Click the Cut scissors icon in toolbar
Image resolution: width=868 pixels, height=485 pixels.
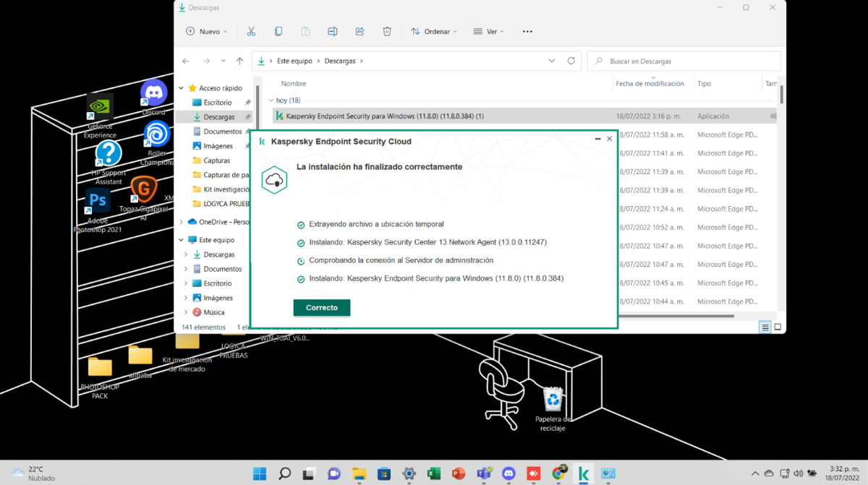pos(251,32)
